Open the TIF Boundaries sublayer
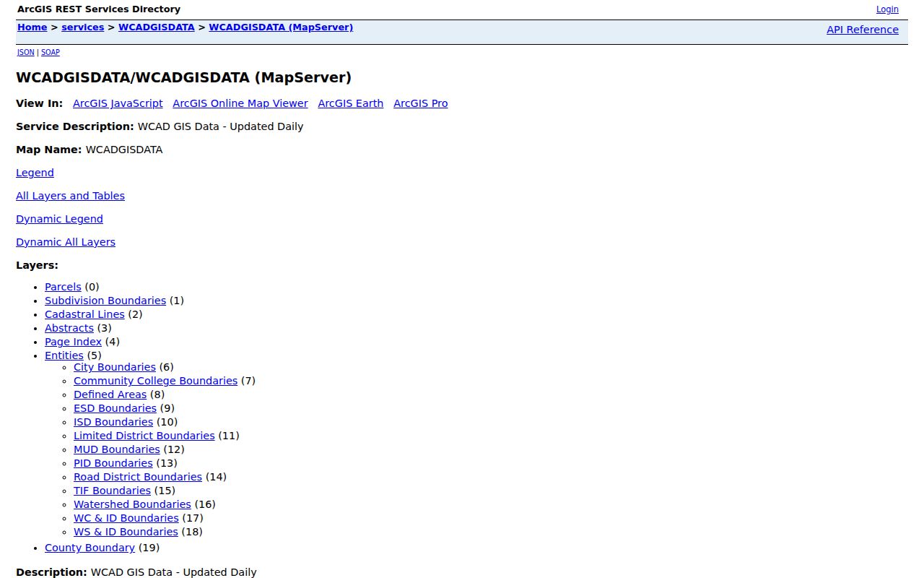924x578 pixels. [112, 491]
